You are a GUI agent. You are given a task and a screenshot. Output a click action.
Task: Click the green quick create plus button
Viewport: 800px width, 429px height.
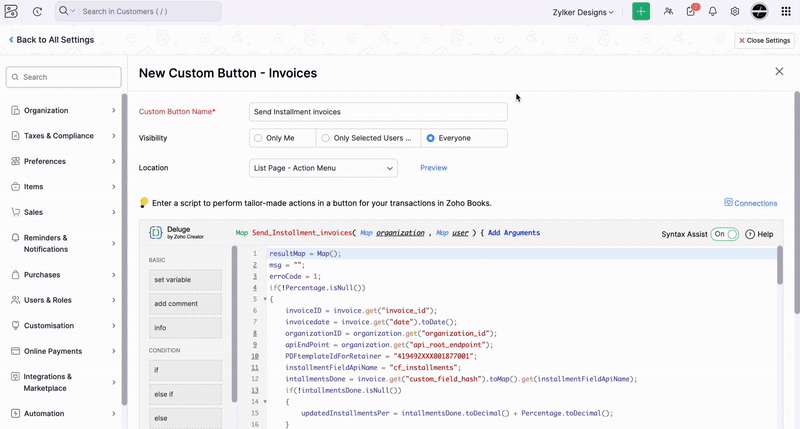pos(641,11)
